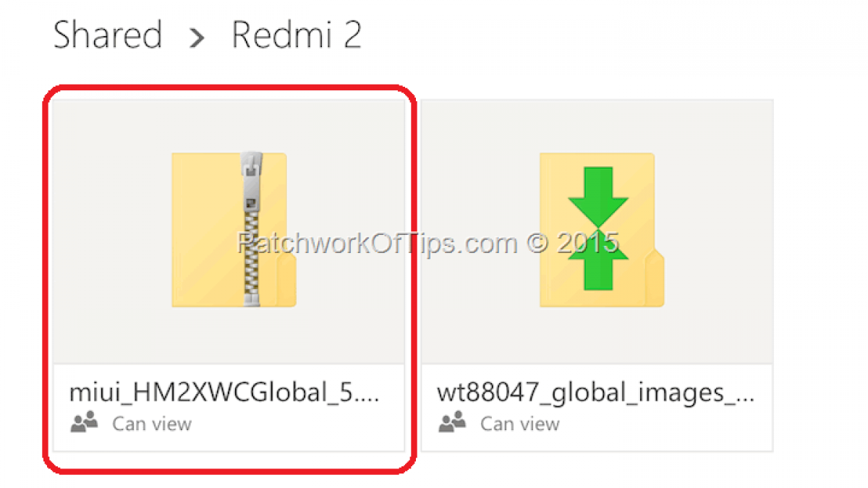The height and width of the screenshot is (488, 868).
Task: Select the miui file tile's gray preview area
Action: [229, 231]
